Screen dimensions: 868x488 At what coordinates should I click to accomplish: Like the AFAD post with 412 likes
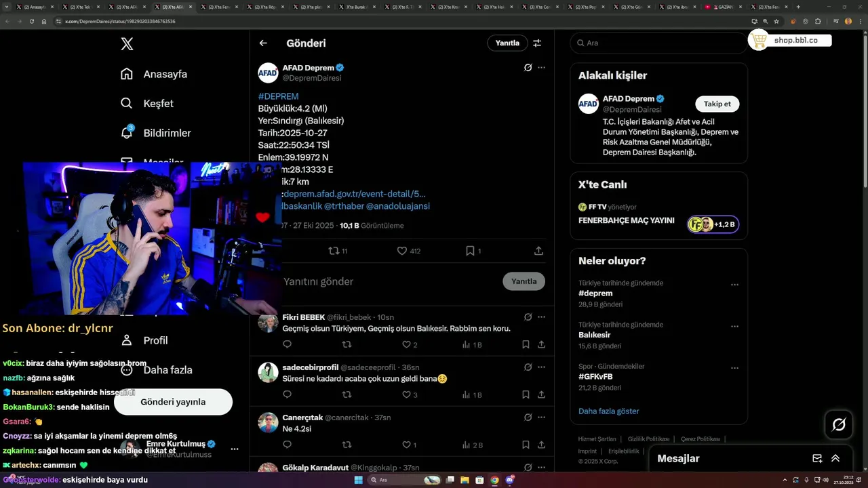tap(408, 251)
